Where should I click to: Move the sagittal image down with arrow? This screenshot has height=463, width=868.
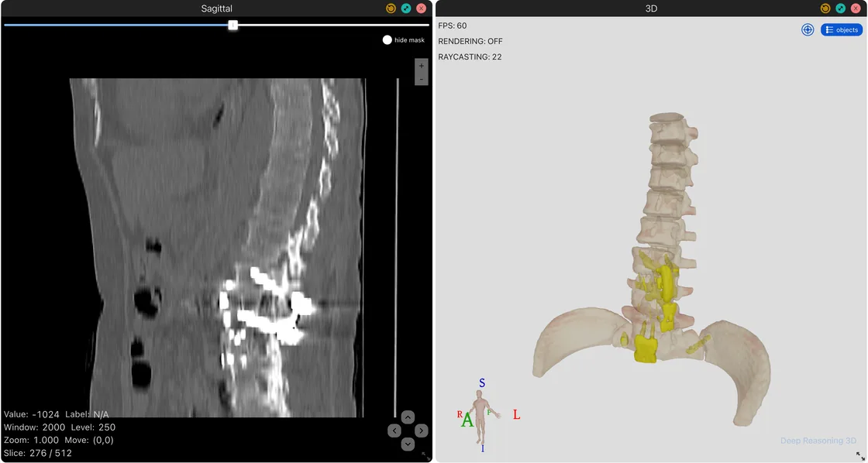[x=408, y=444]
